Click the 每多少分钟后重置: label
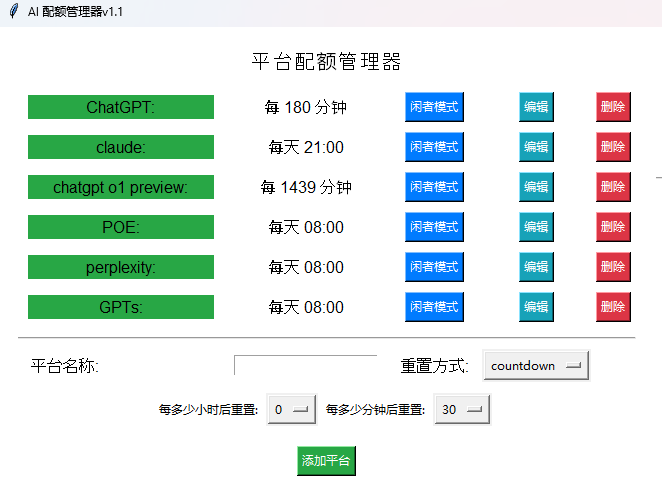The width and height of the screenshot is (662, 482). (x=375, y=409)
